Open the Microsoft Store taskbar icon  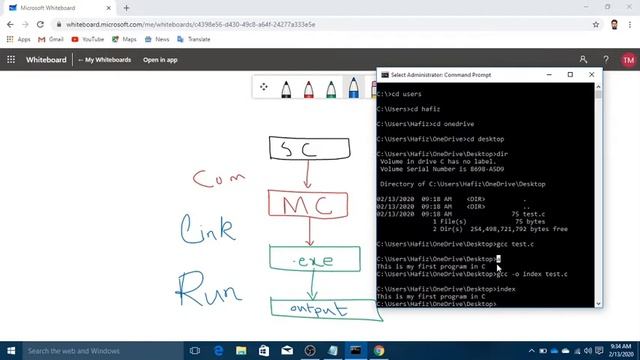(264, 351)
